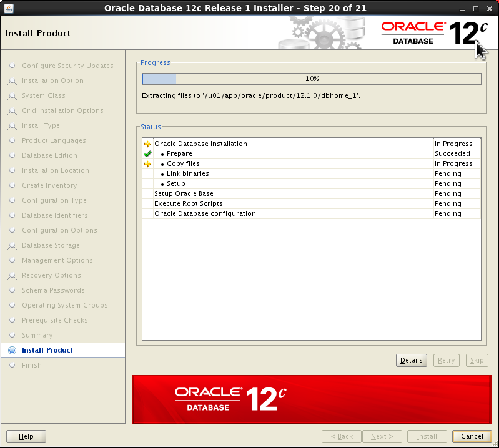Select the Product Languages step
The image size is (499, 448).
pyautogui.click(x=54, y=140)
